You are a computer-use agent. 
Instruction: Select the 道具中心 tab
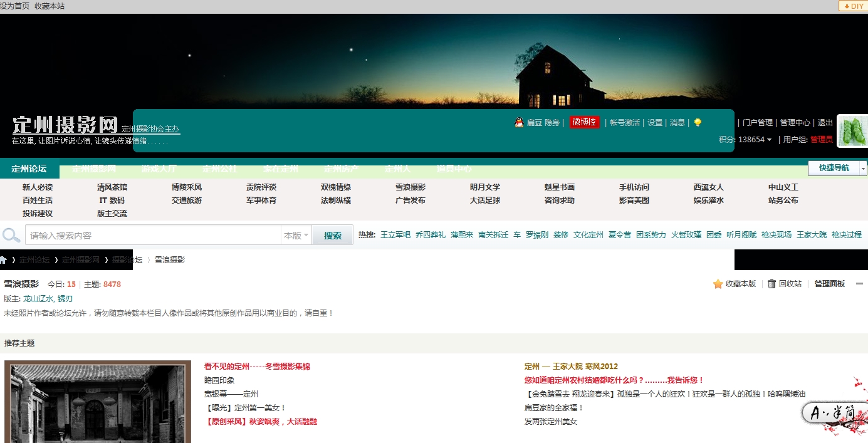point(454,169)
